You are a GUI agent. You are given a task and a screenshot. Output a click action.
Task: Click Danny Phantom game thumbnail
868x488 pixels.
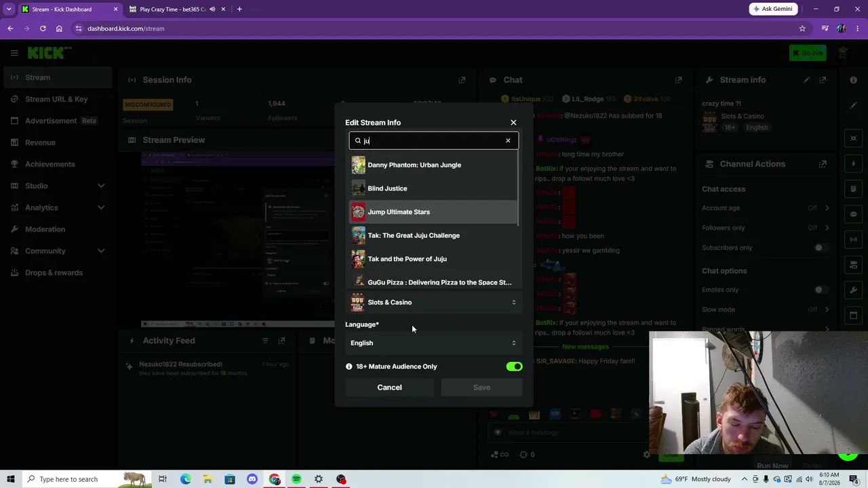358,165
